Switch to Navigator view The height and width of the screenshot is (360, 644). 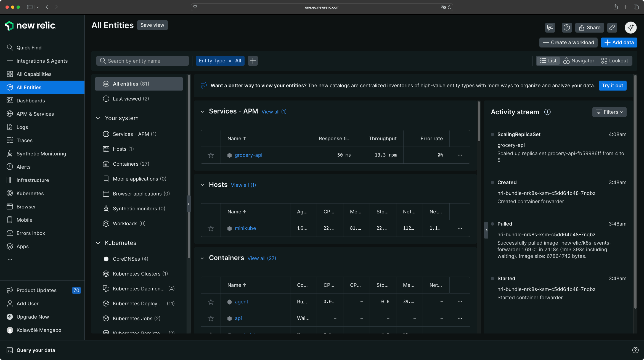click(x=579, y=60)
